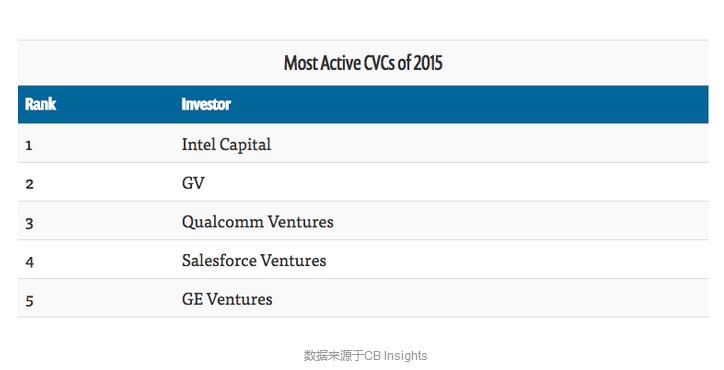Click the CB Insights source caption
This screenshot has height=370, width=724.
click(x=365, y=356)
